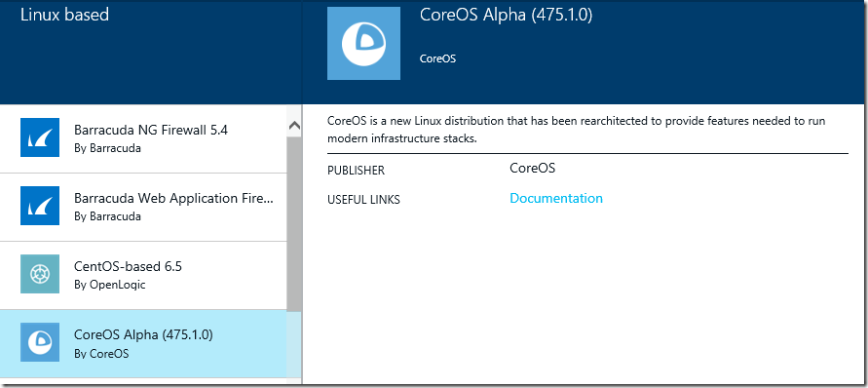
Task: Click the CentOS-based 6.5 logo icon
Action: click(x=40, y=274)
